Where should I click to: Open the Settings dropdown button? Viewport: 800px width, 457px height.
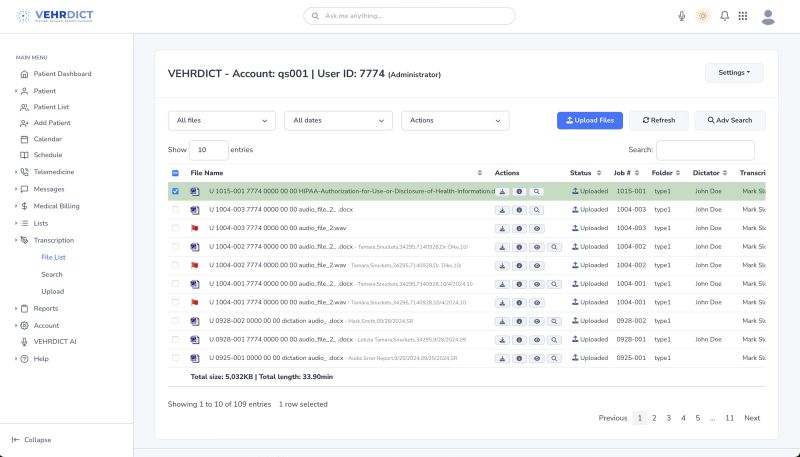click(x=734, y=73)
